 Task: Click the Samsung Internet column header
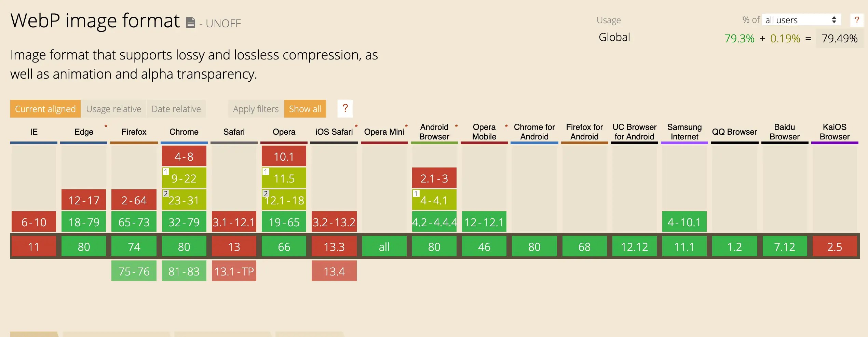(x=684, y=132)
